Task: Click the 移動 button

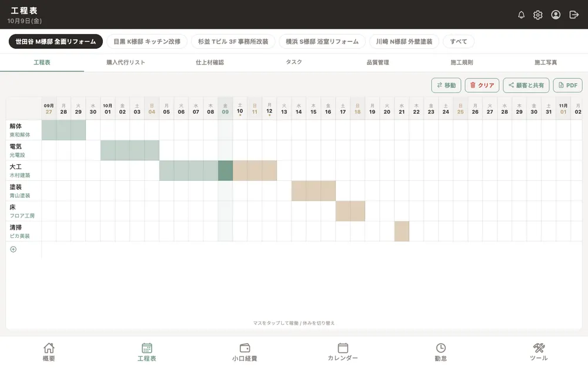Action: click(x=446, y=85)
